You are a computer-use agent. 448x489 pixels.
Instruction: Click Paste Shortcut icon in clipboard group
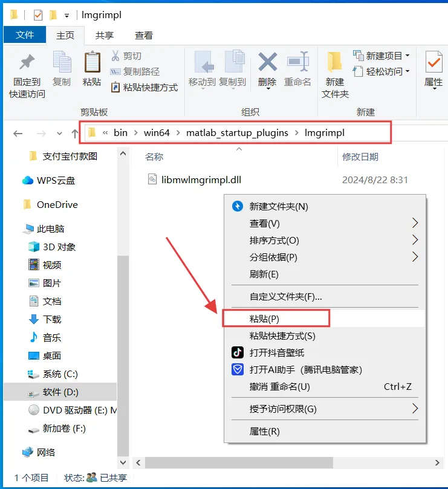coord(115,87)
